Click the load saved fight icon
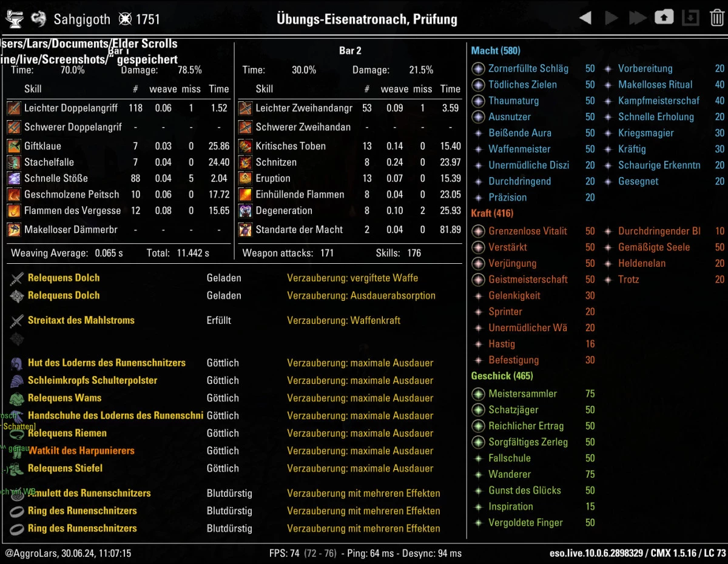Image resolution: width=728 pixels, height=564 pixels. click(690, 18)
